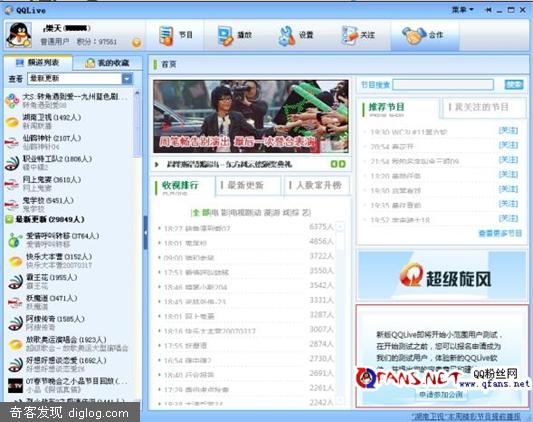This screenshot has height=422, width=533.
Task: Collapse the 最新更新 (29849人) group
Action: tap(9, 219)
